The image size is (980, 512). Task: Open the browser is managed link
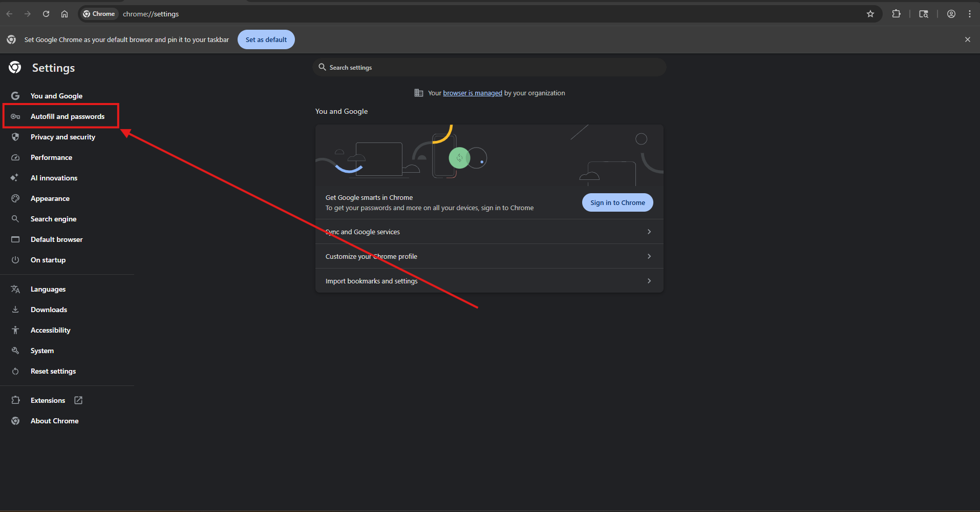pyautogui.click(x=473, y=93)
